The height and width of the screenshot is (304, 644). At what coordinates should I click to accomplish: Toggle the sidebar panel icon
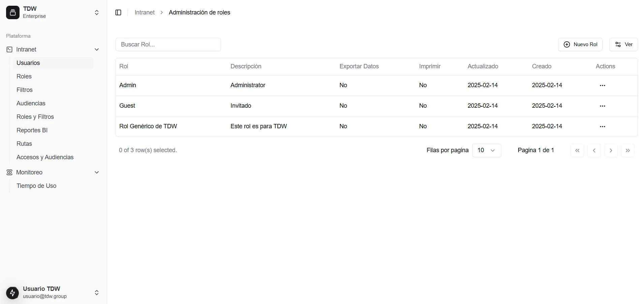(118, 12)
